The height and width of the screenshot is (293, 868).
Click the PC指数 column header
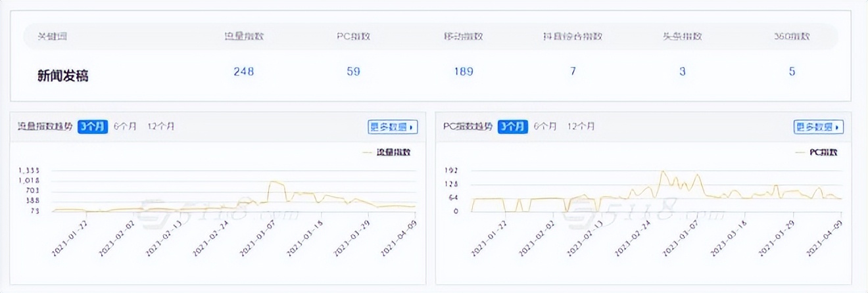tap(353, 37)
